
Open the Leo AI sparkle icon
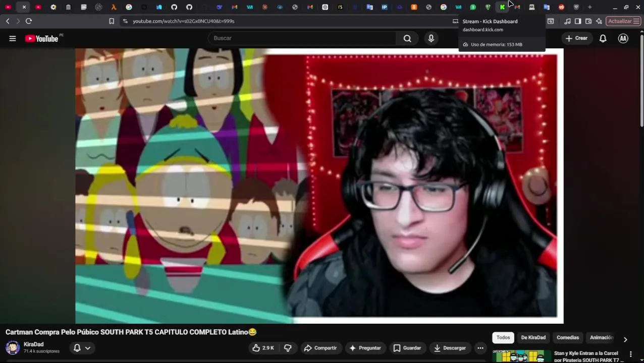(599, 21)
